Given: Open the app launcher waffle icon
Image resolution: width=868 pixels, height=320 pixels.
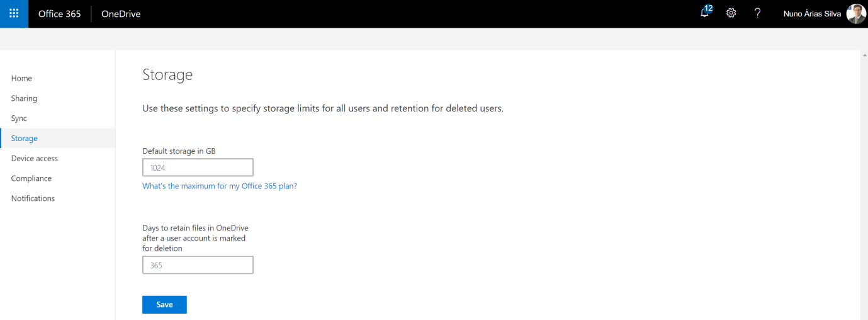Looking at the screenshot, I should (14, 13).
